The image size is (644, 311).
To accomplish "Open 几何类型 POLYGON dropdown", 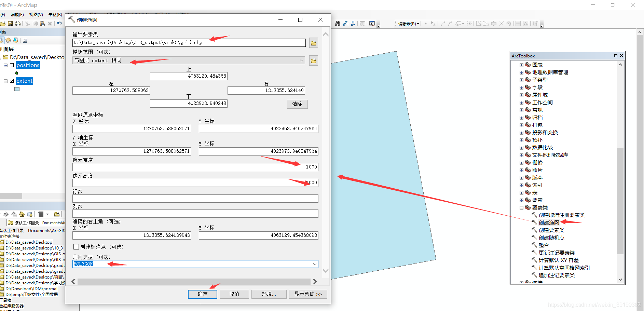I will (x=315, y=264).
